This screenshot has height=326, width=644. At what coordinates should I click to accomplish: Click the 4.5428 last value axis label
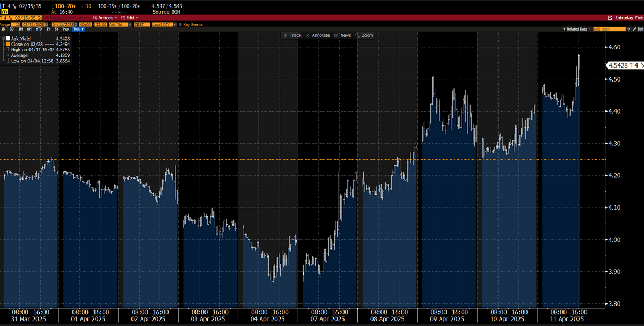pos(625,65)
